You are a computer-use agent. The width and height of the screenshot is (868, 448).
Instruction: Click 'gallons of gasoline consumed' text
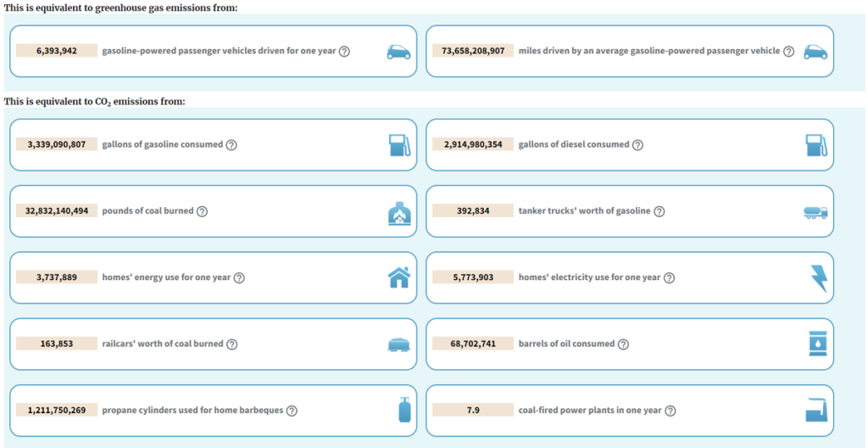pyautogui.click(x=163, y=144)
